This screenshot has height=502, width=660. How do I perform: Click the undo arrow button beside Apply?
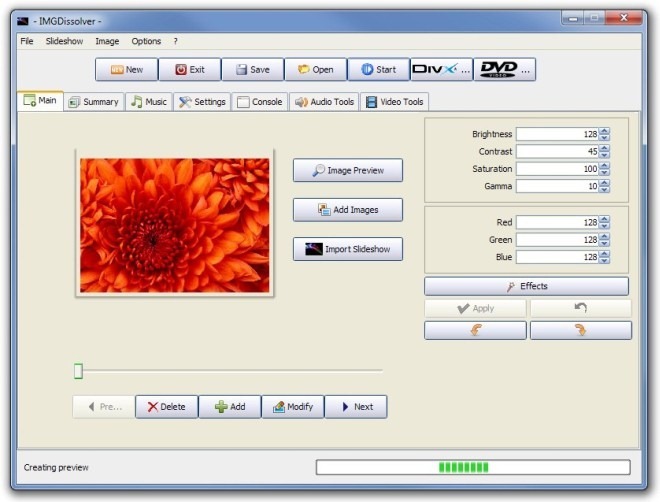pyautogui.click(x=581, y=308)
